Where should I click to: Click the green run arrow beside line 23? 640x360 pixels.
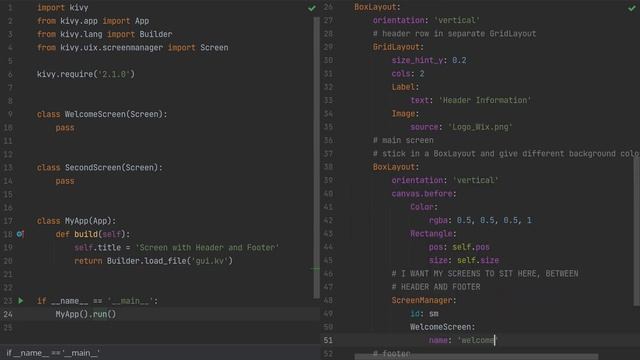pyautogui.click(x=20, y=301)
